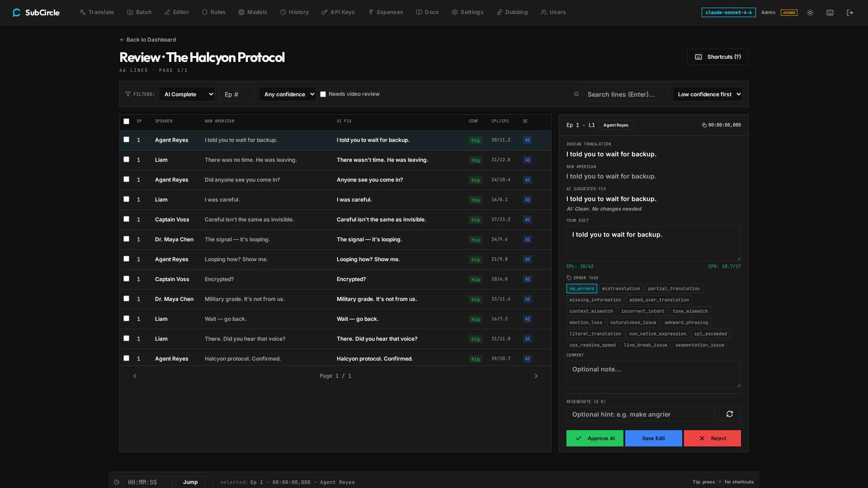Check the 'The signal — it's looping' row checkbox
The width and height of the screenshot is (868, 488).
pos(126,239)
